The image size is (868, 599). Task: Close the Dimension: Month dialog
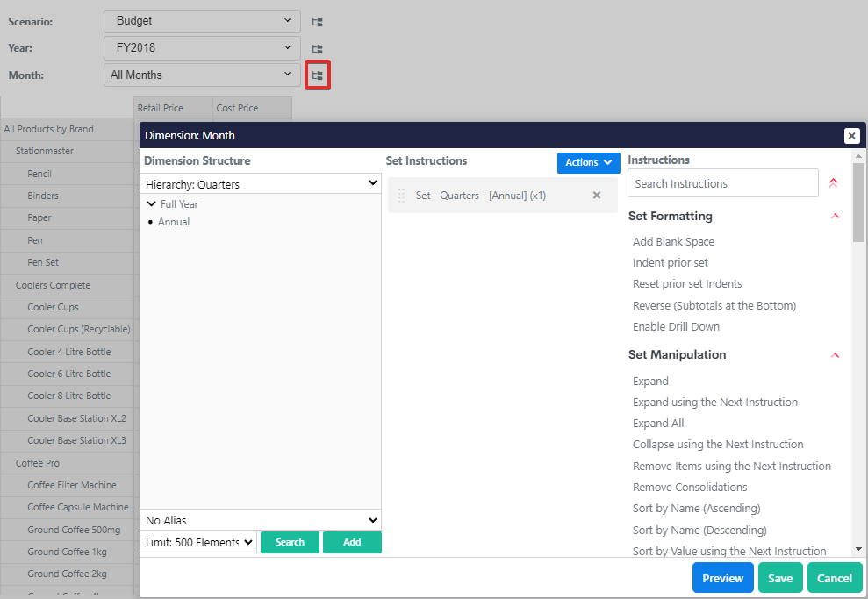[x=851, y=136]
